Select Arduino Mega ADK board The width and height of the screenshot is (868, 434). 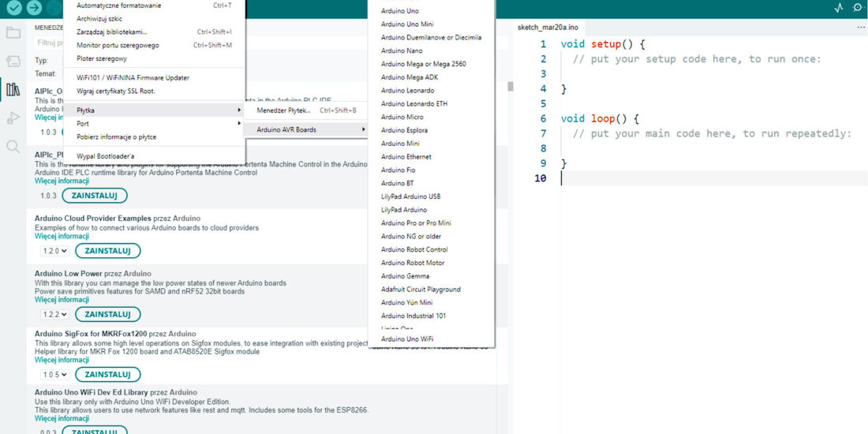tap(431, 77)
